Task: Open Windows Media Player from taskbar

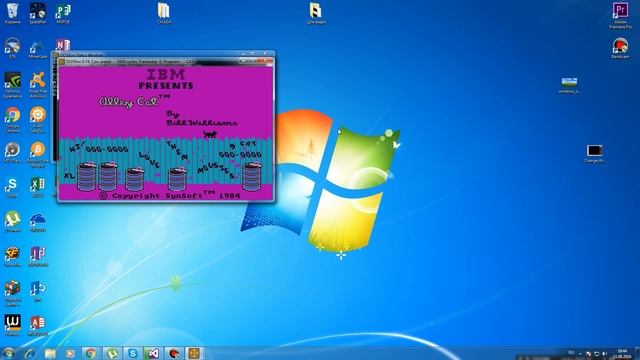Action: point(70,353)
